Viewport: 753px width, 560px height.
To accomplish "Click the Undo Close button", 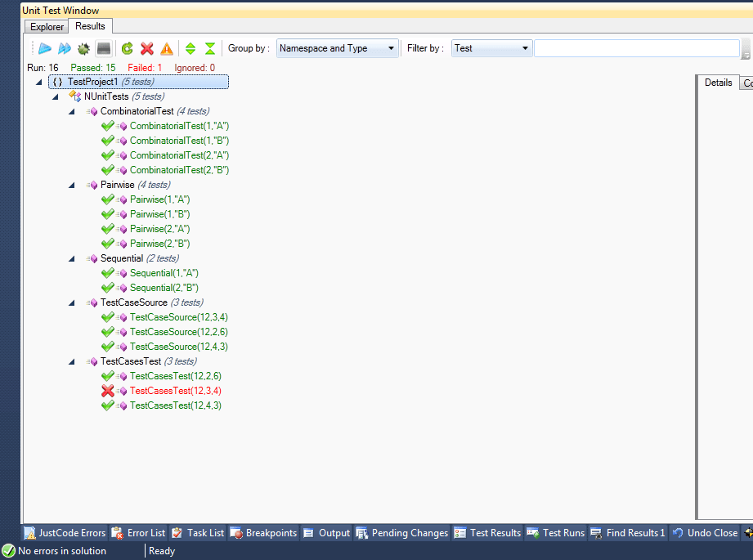I will [x=705, y=533].
